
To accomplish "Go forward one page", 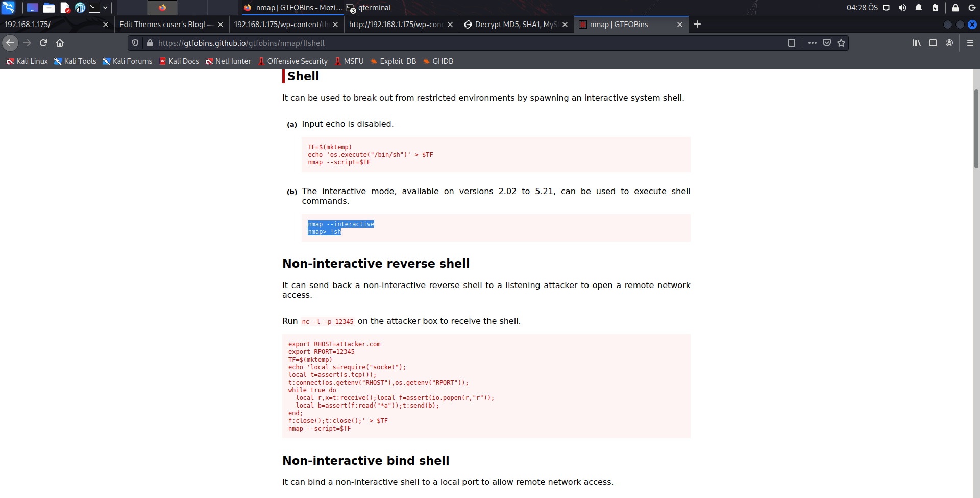I will pos(27,43).
